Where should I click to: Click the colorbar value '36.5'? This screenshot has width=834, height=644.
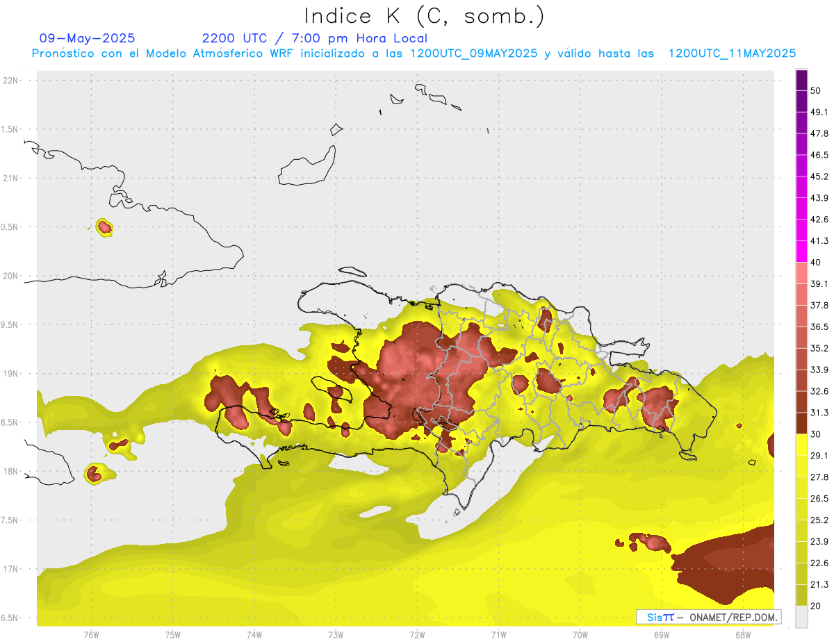(x=819, y=327)
